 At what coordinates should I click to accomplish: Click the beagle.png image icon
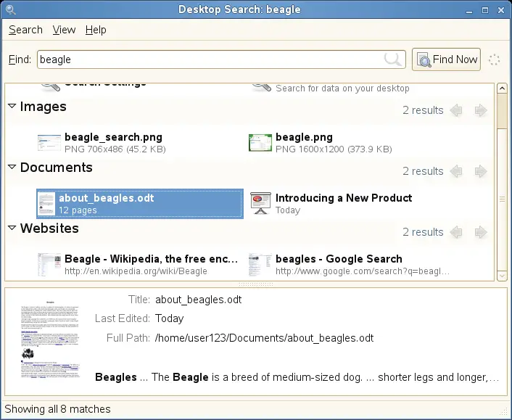pos(260,143)
